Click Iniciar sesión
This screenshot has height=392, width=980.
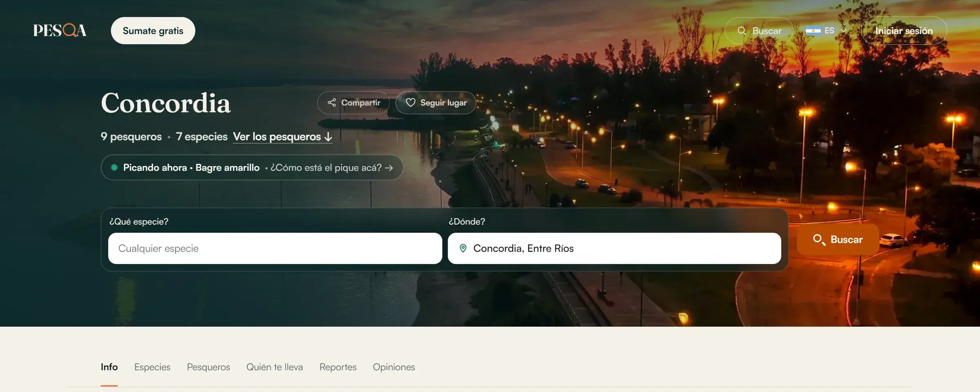(904, 31)
